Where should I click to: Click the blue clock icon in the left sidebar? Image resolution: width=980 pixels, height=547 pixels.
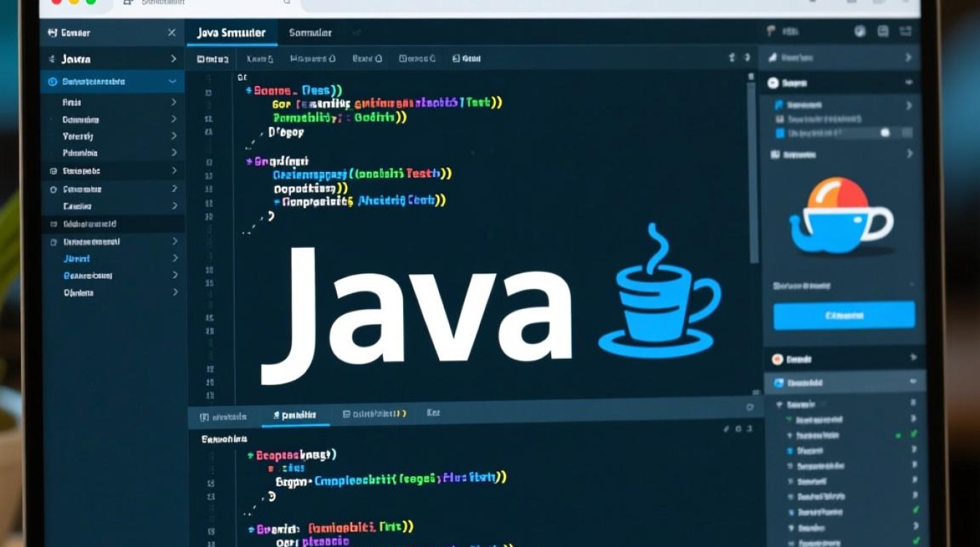[52, 82]
